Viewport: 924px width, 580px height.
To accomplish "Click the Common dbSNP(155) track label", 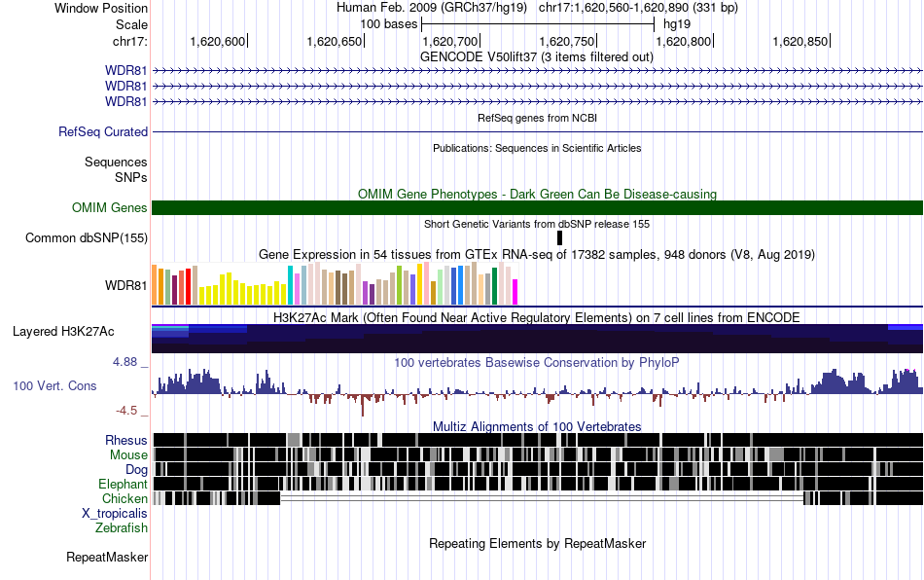I will pyautogui.click(x=86, y=238).
